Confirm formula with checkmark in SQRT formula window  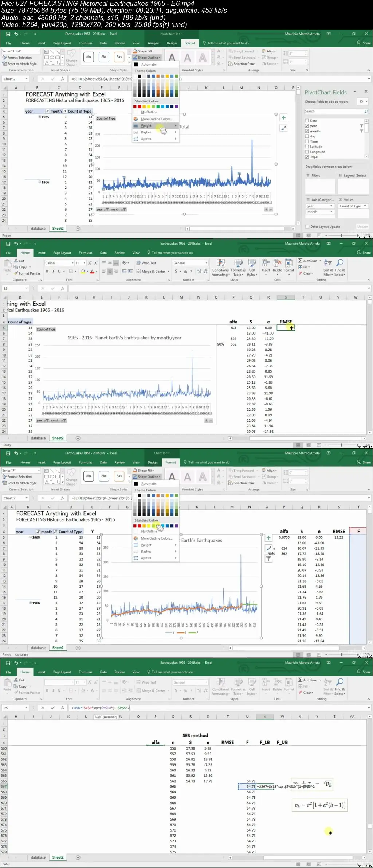[x=52, y=708]
